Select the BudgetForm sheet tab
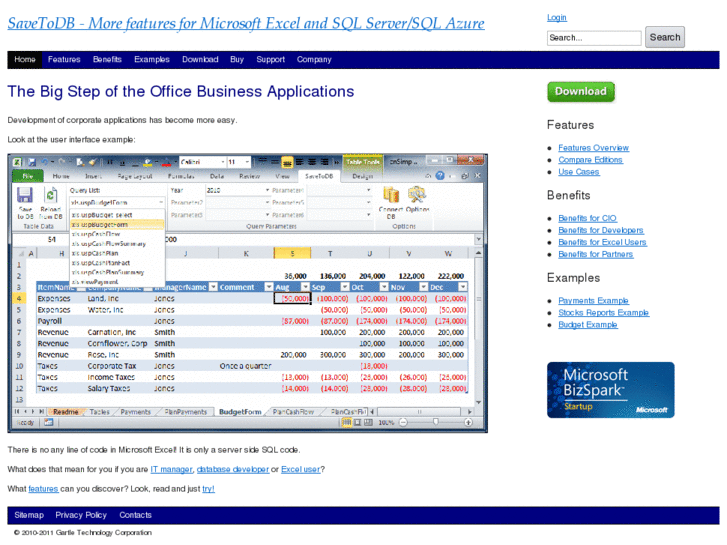The image size is (727, 545). click(240, 412)
